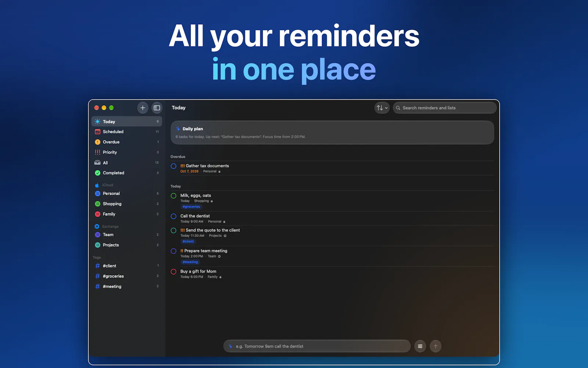Click the Call the dentist title
The width and height of the screenshot is (588, 368).
tap(195, 216)
